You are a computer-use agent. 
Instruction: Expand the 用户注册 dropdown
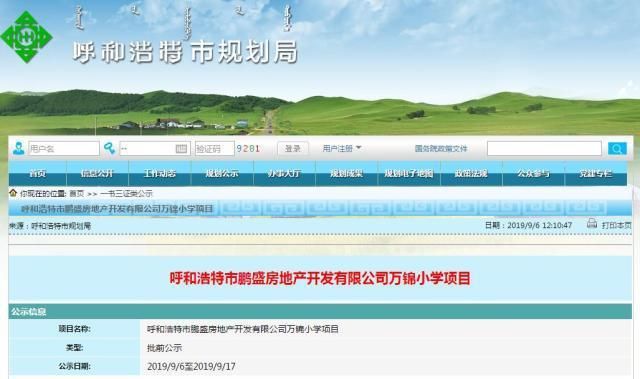point(342,148)
